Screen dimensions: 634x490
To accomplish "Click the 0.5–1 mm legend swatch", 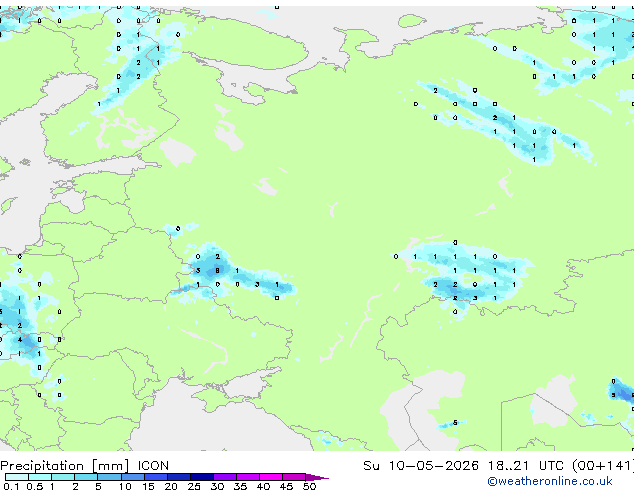I will (40, 477).
